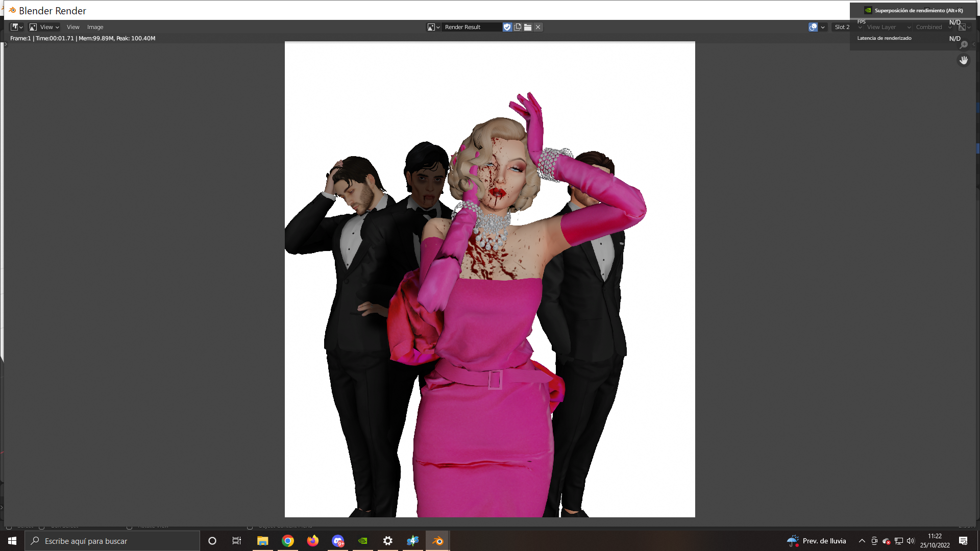This screenshot has height=551, width=980.
Task: Expand the left toolbar region arrow
Action: [x=6, y=45]
